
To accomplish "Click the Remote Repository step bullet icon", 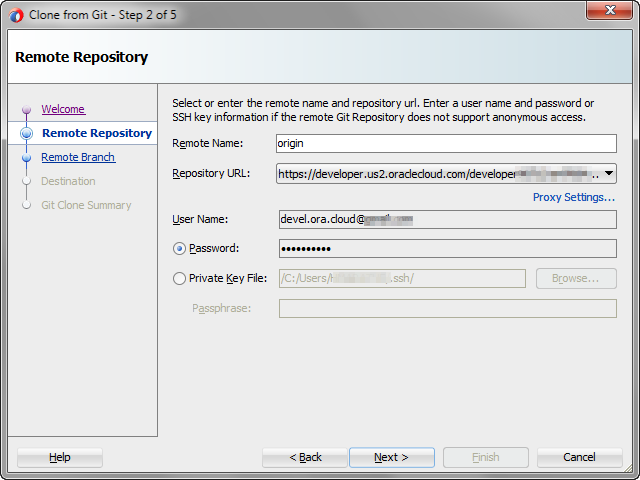I will [x=27, y=133].
